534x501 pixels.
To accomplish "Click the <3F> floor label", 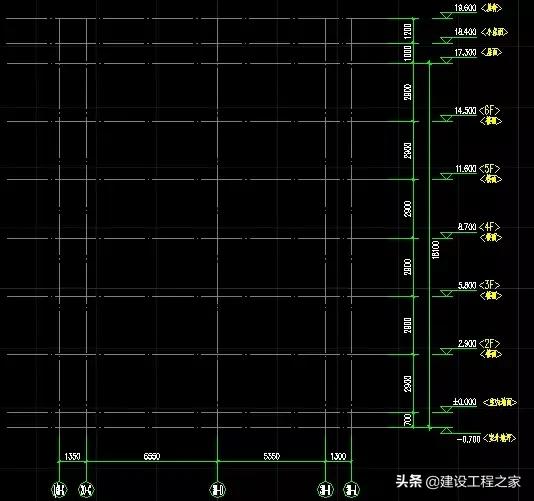I will (489, 285).
